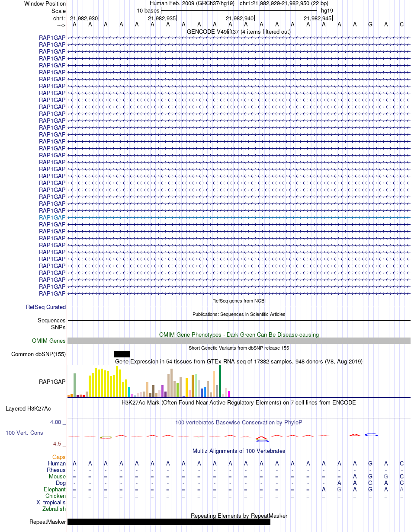Click the Zebrafish alignment row label
411x532 pixels.
tap(54, 509)
